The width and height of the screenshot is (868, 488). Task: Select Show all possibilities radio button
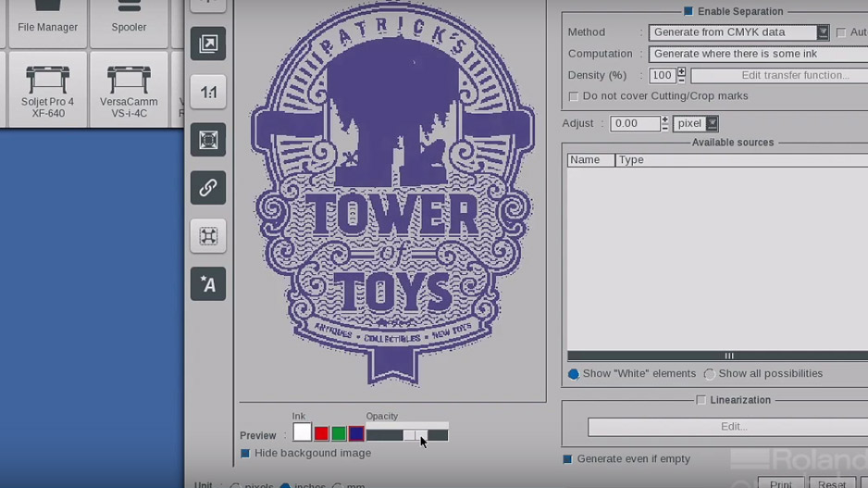click(709, 374)
